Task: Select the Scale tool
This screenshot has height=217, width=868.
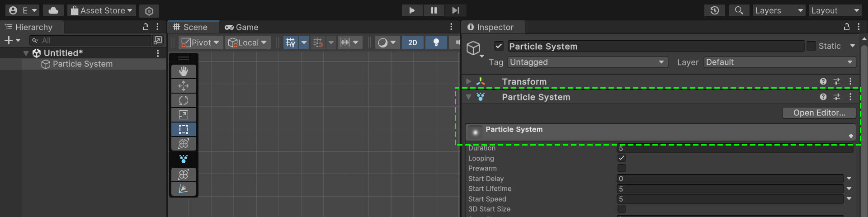Action: [x=184, y=115]
